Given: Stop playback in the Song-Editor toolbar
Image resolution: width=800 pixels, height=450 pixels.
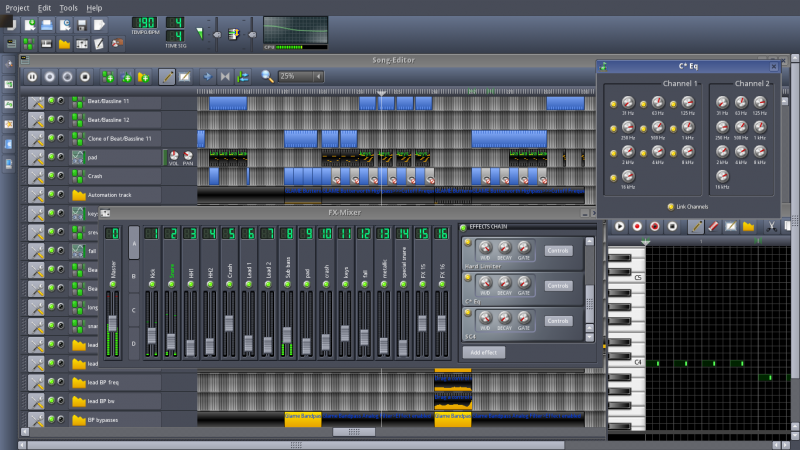Looking at the screenshot, I should pos(86,76).
